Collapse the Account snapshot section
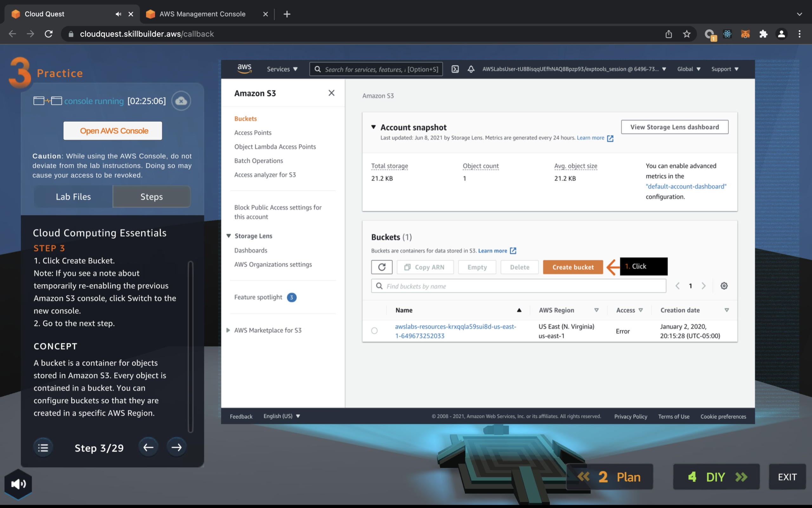This screenshot has height=508, width=812. pyautogui.click(x=373, y=127)
